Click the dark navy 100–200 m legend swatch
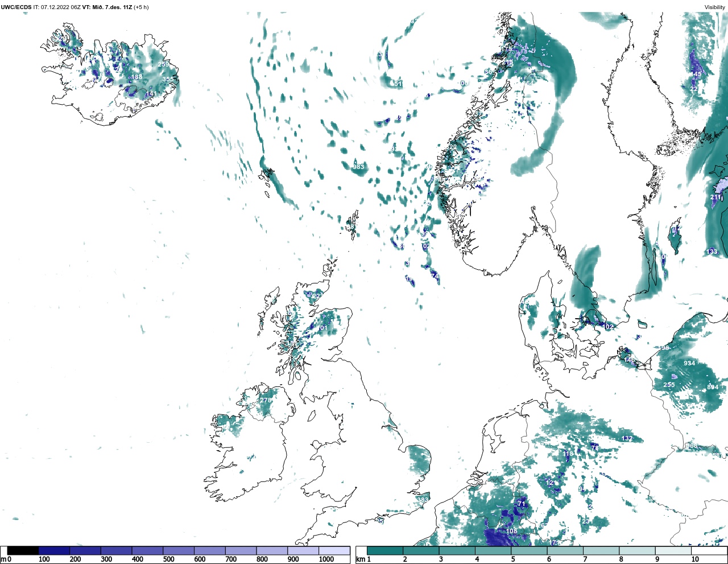 coord(54,551)
